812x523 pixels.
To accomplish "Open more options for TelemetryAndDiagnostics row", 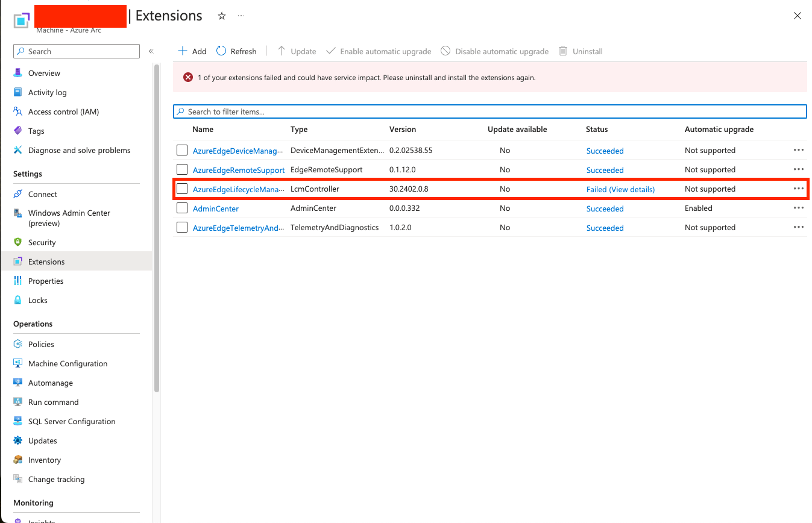I will coord(799,227).
